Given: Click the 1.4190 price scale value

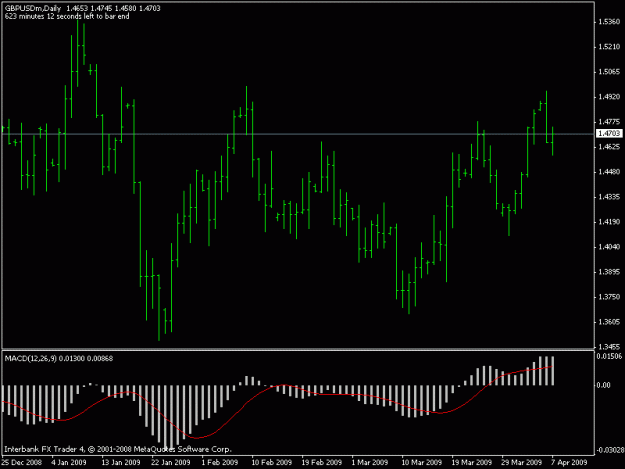Looking at the screenshot, I should click(x=609, y=222).
